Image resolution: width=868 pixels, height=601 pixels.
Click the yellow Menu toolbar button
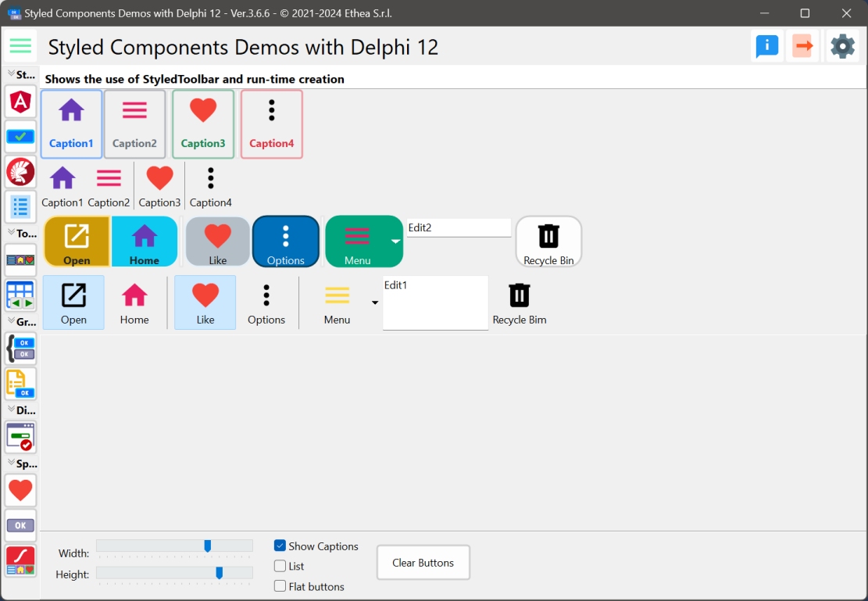[338, 302]
